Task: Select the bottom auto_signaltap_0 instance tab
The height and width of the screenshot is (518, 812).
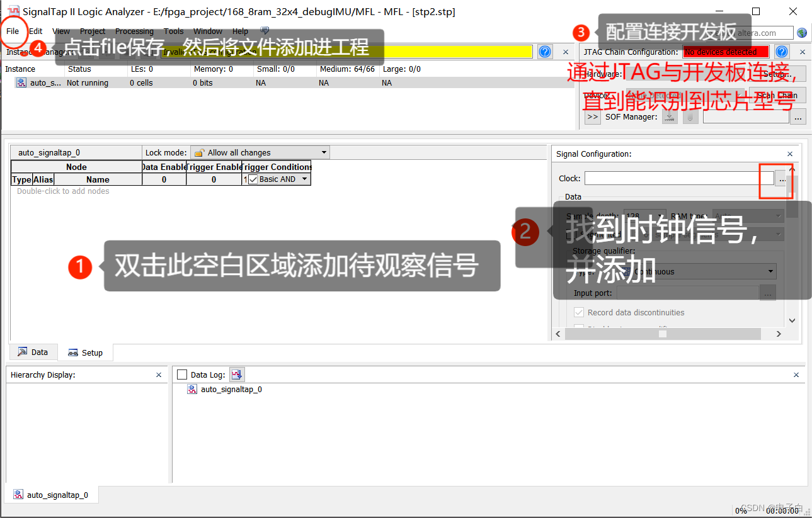Action: coord(51,495)
